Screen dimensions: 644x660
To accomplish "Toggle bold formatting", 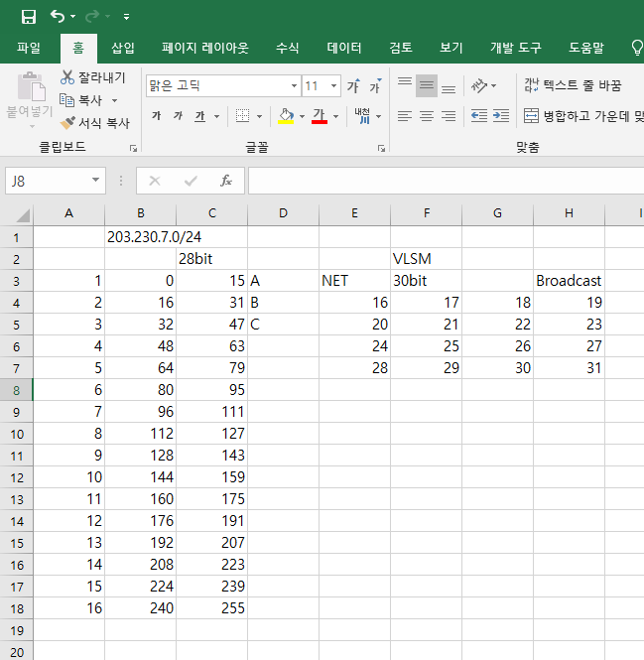I will [x=157, y=116].
